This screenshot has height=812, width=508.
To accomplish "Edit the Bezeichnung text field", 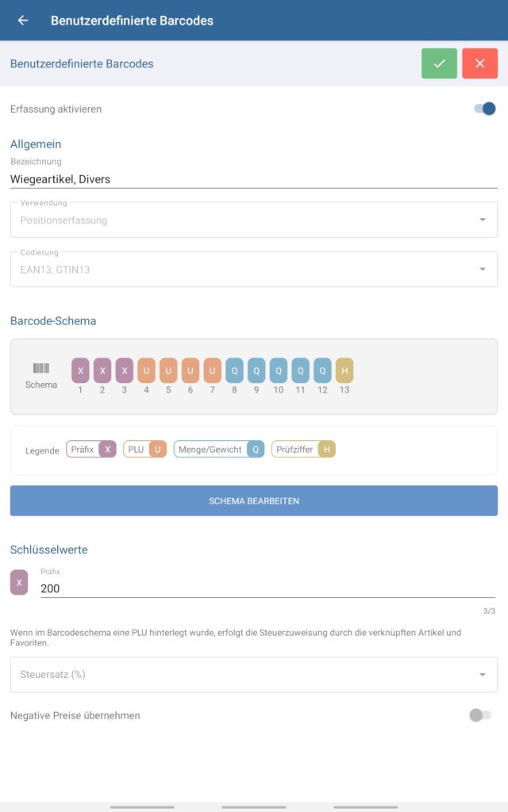I will coord(254,179).
